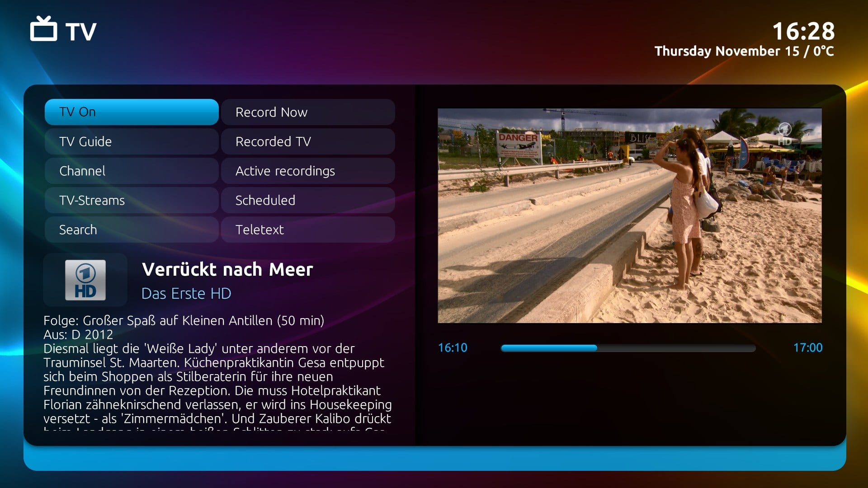
Task: Open TV Guide menu item
Action: (x=131, y=141)
